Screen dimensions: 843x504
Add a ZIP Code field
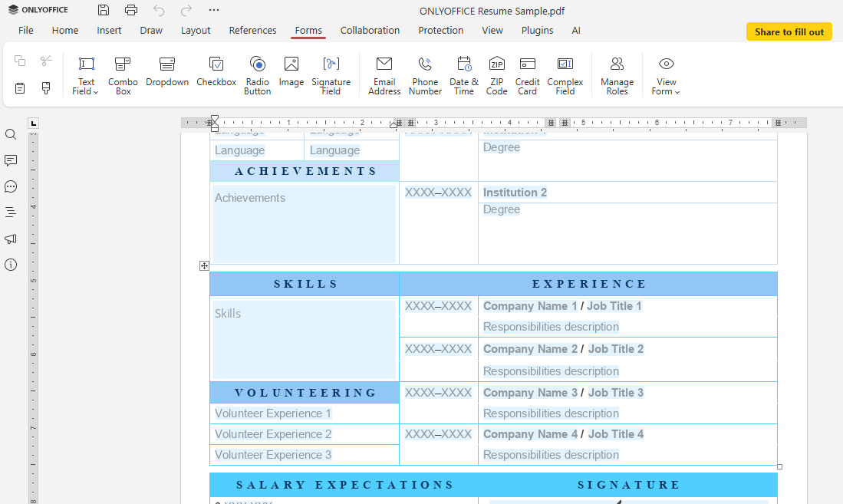pyautogui.click(x=496, y=74)
